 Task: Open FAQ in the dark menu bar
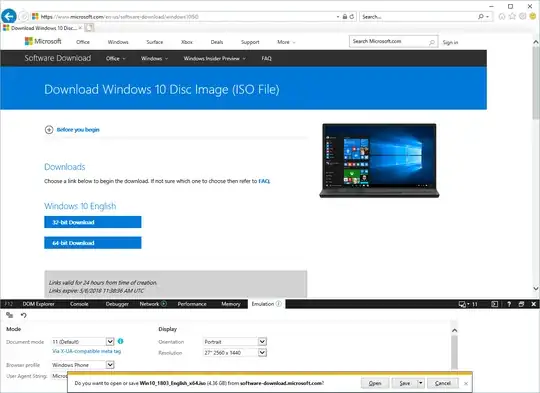pyautogui.click(x=266, y=58)
